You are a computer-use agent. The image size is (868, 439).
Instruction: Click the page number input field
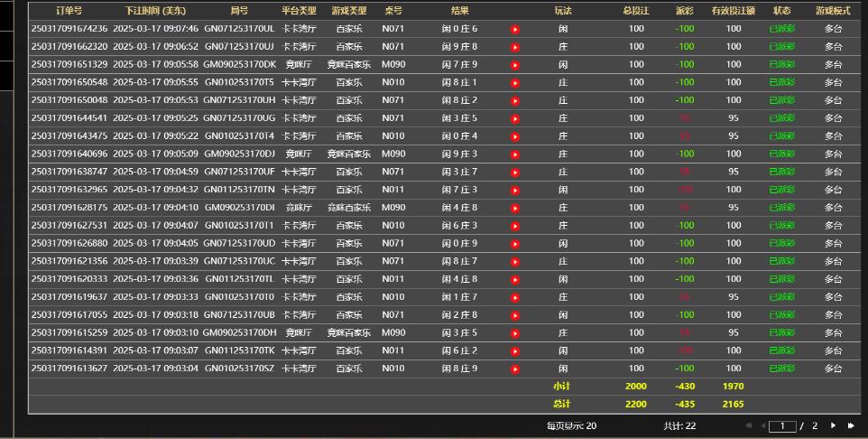pos(782,425)
